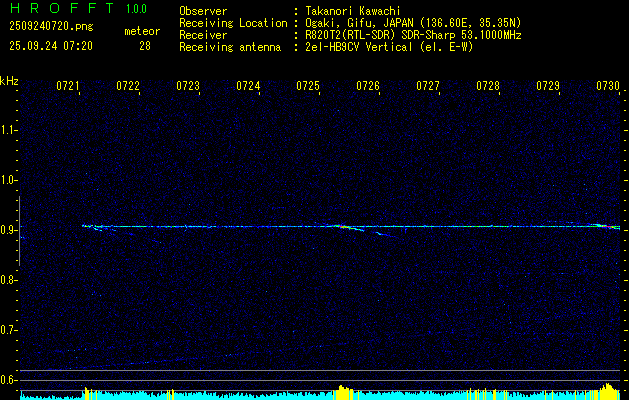Click the 1.0 frequency axis label

pyautogui.click(x=8, y=180)
